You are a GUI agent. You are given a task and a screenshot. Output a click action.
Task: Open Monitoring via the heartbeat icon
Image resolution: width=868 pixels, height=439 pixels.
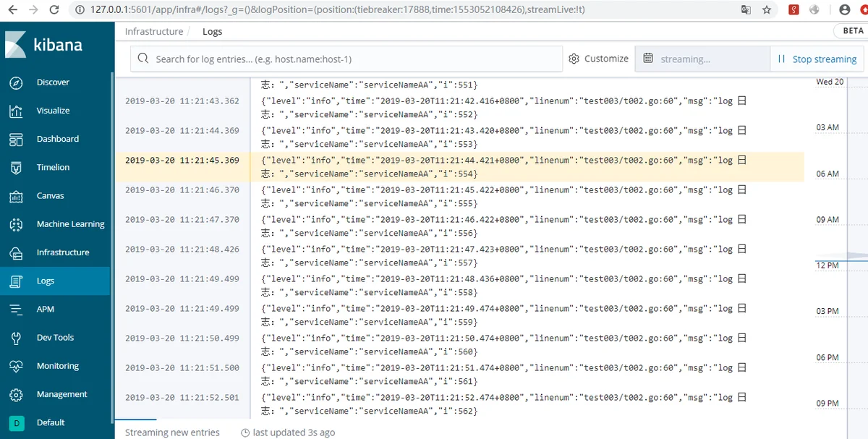16,366
